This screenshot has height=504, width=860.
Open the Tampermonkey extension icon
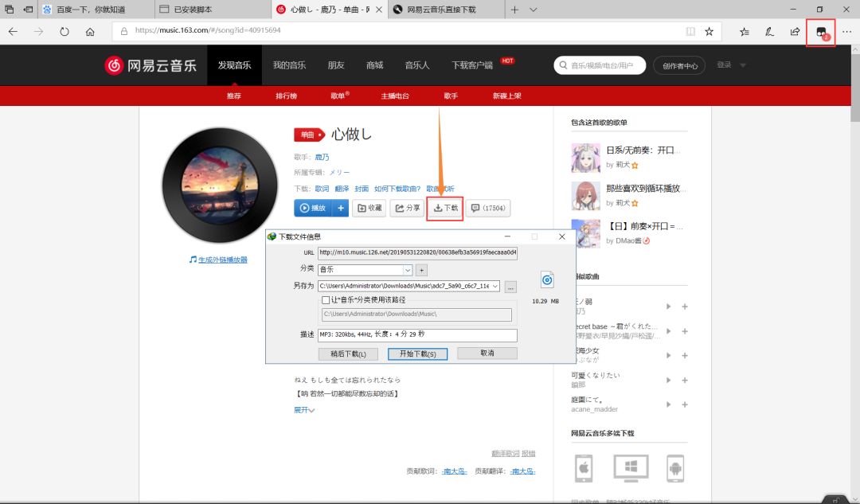click(x=821, y=33)
